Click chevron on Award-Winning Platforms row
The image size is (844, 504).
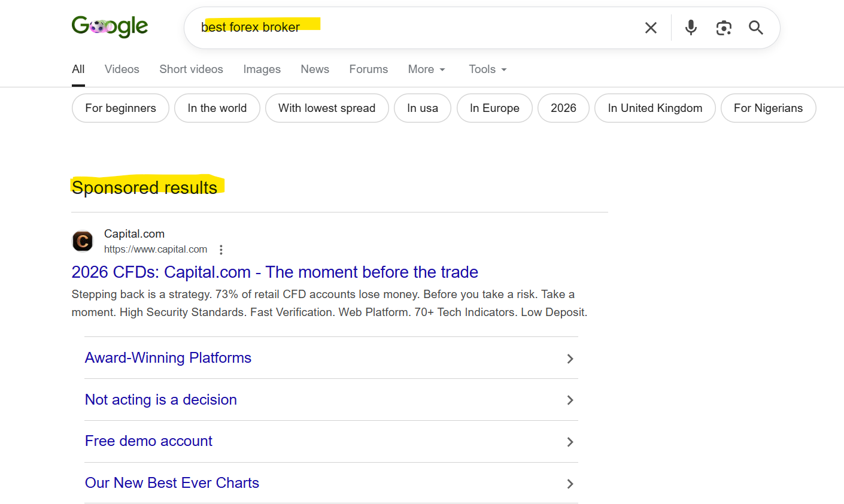pyautogui.click(x=570, y=359)
